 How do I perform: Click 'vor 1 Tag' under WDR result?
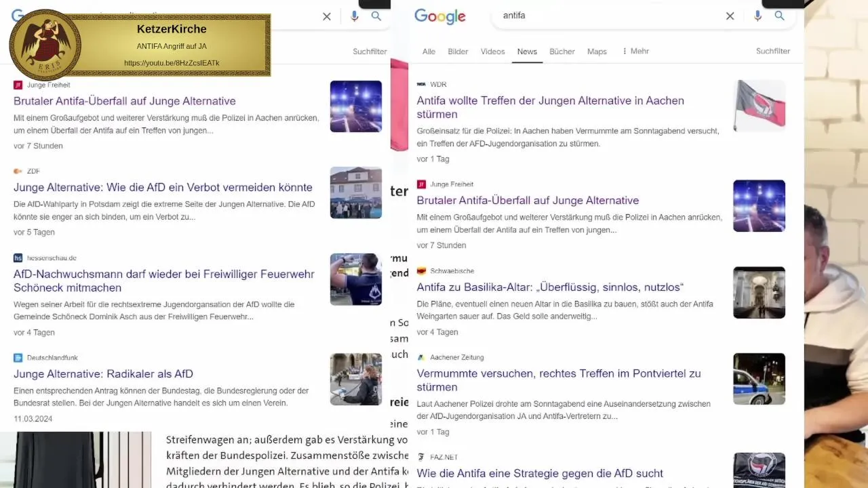point(433,159)
